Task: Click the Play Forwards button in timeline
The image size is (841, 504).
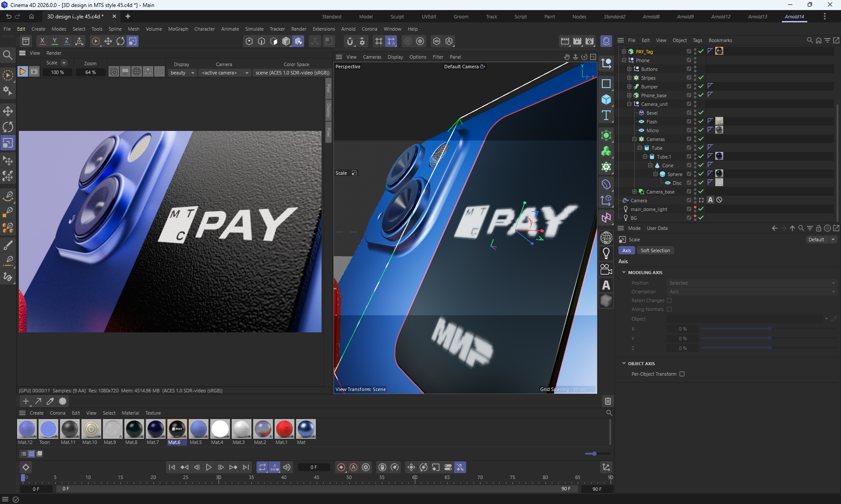Action: point(208,467)
